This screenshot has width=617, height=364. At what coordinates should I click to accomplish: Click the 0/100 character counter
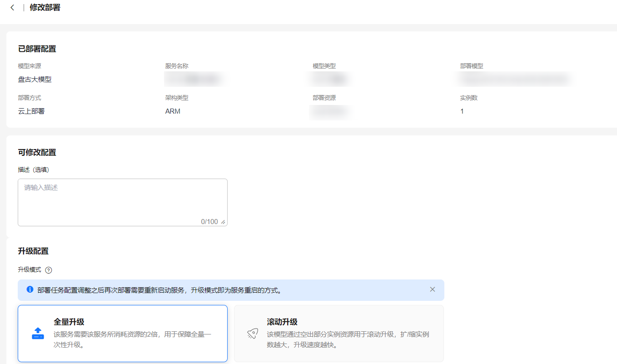209,222
